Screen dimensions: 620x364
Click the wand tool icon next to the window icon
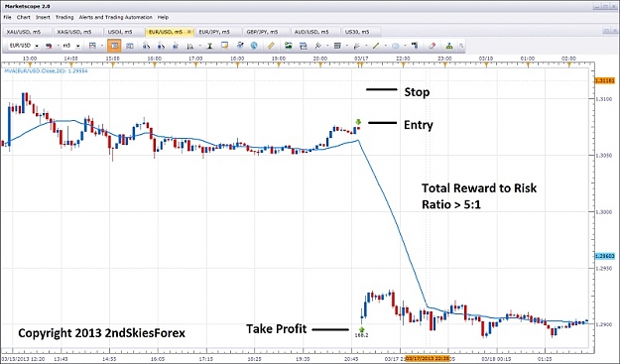pyautogui.click(x=317, y=46)
